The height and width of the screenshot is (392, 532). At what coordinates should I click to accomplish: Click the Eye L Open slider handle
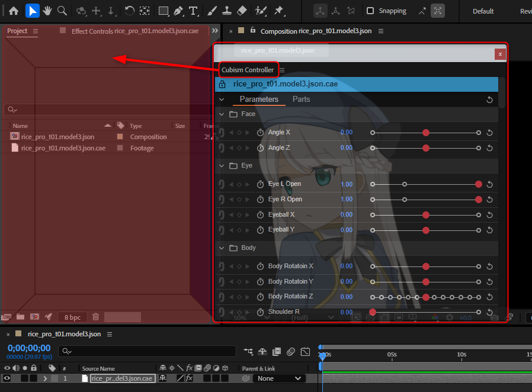[x=479, y=184]
